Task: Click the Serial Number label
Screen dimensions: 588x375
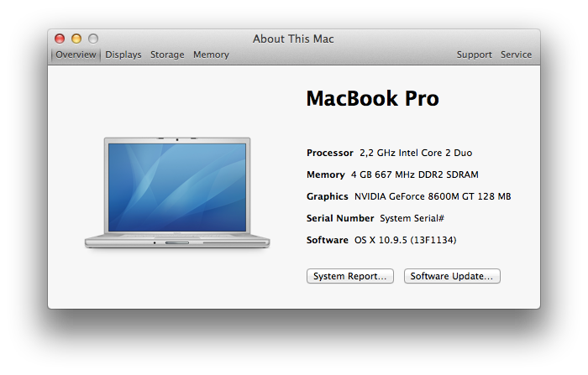Action: click(340, 218)
